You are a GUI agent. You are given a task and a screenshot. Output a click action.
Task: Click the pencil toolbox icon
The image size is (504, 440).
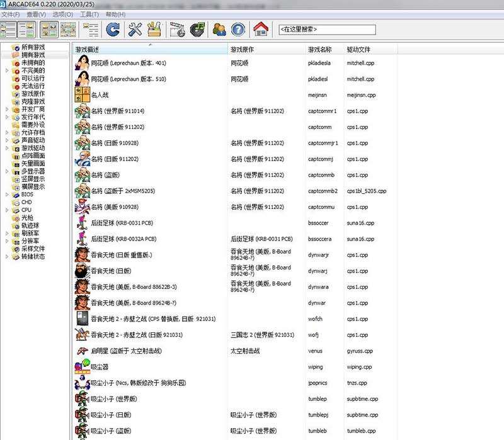(x=154, y=30)
